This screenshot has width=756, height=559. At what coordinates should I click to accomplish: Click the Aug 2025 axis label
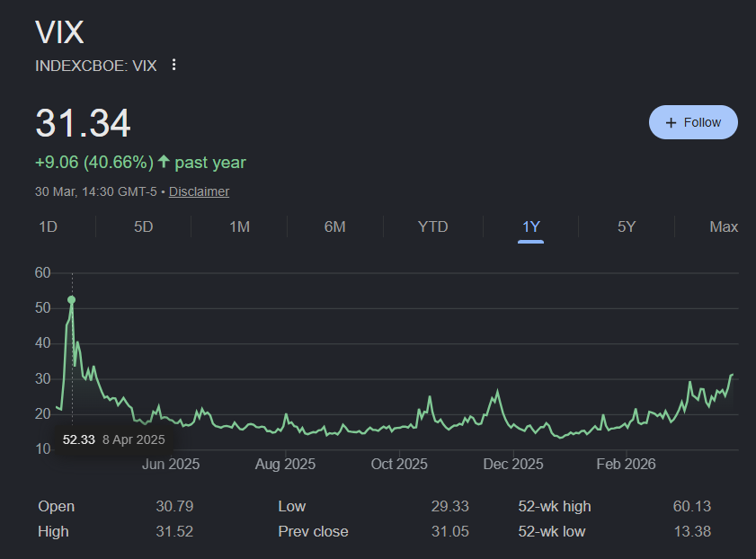point(286,464)
